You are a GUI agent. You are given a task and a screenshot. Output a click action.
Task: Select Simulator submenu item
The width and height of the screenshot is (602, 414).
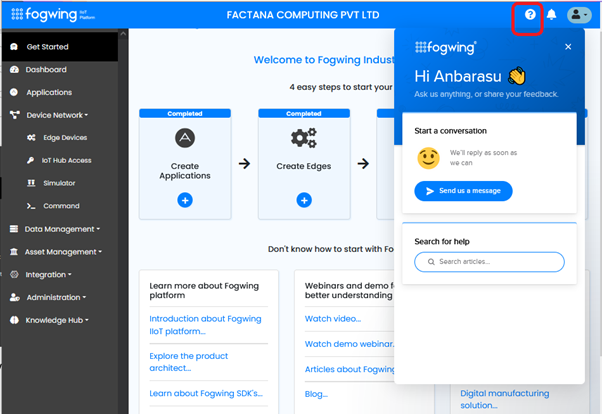(x=60, y=183)
